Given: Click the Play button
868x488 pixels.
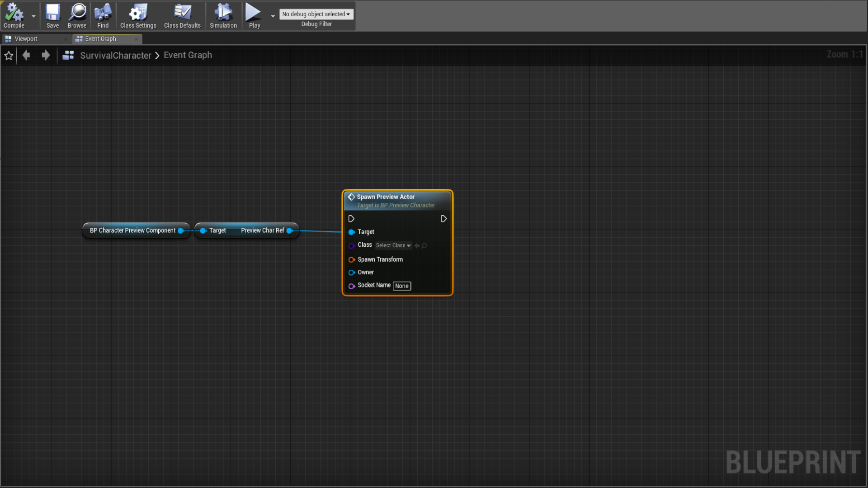Looking at the screenshot, I should tap(254, 16).
